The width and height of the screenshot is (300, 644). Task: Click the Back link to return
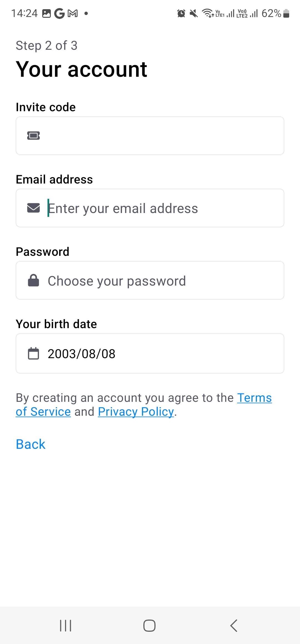click(30, 444)
